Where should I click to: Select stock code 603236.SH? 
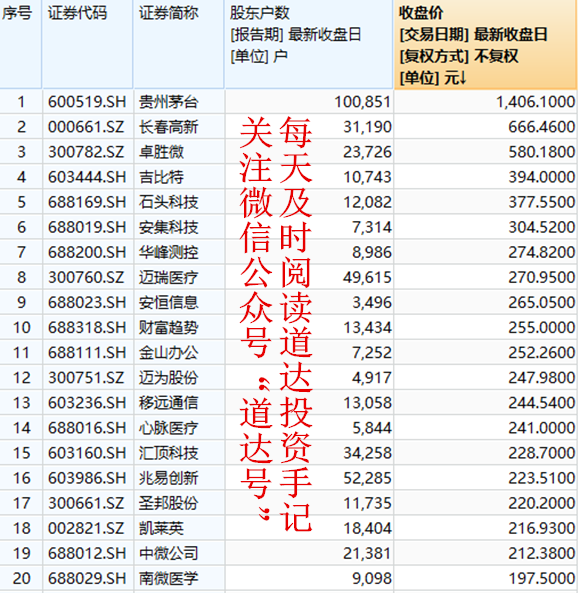87,403
